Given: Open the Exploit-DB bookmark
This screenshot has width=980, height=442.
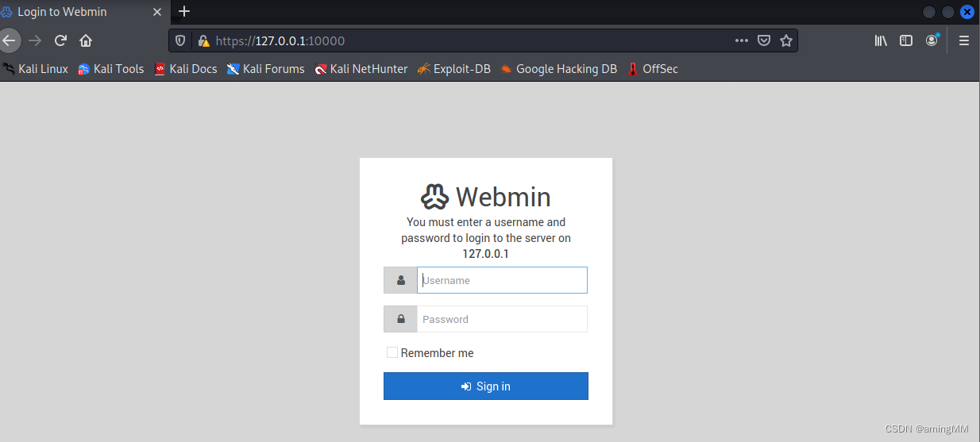Looking at the screenshot, I should coord(454,69).
